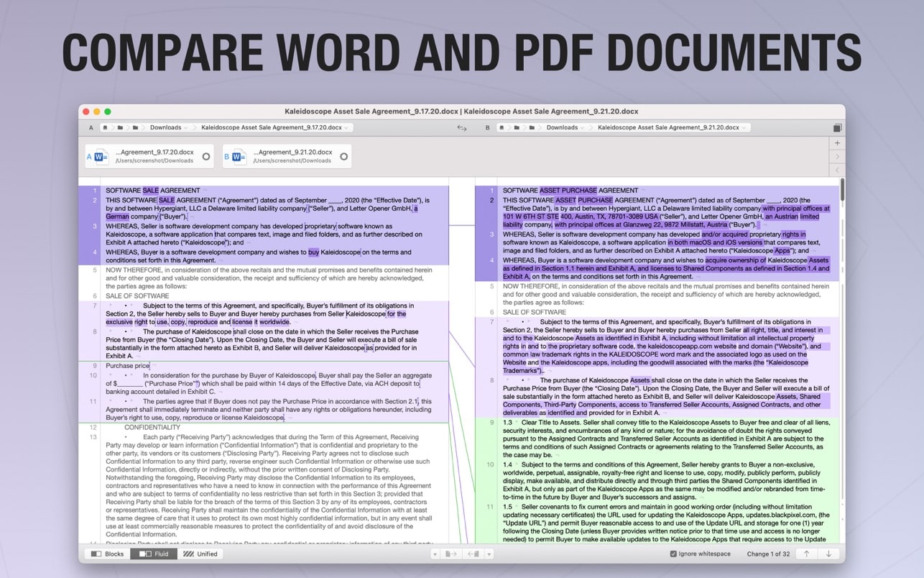Select the circle indicator on the 9.17.20 file
The height and width of the screenshot is (578, 924).
coord(206,156)
